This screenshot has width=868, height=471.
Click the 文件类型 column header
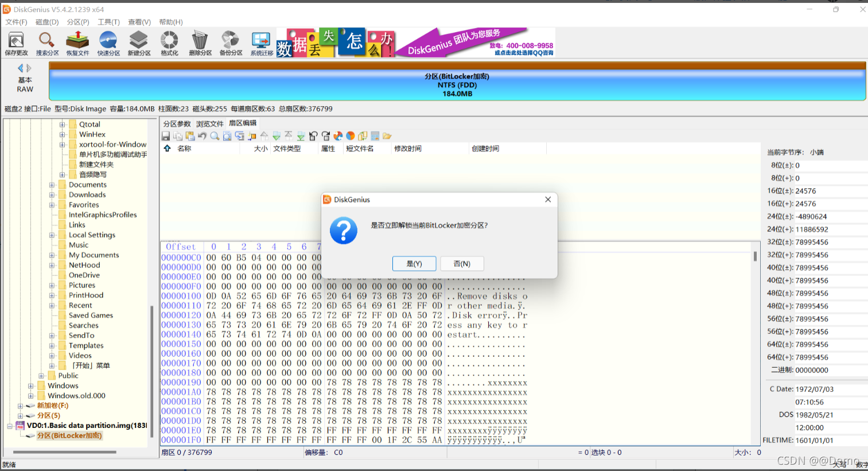pos(287,149)
